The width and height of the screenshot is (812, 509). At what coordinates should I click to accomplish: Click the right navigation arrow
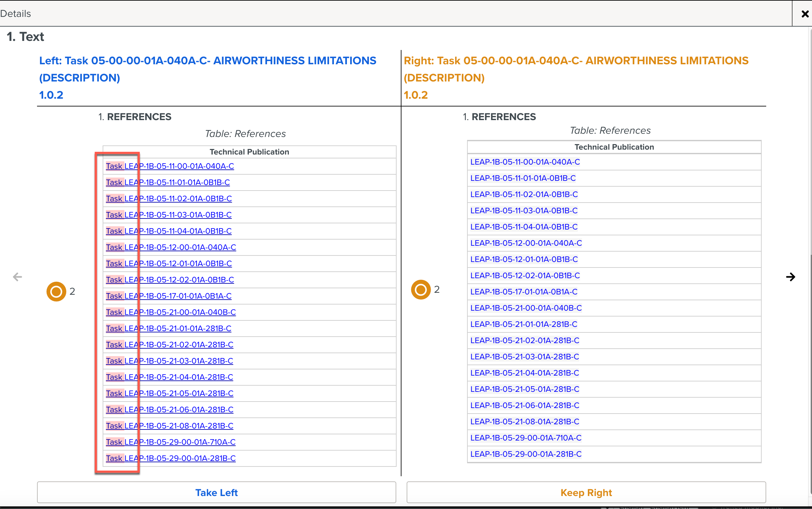(791, 277)
